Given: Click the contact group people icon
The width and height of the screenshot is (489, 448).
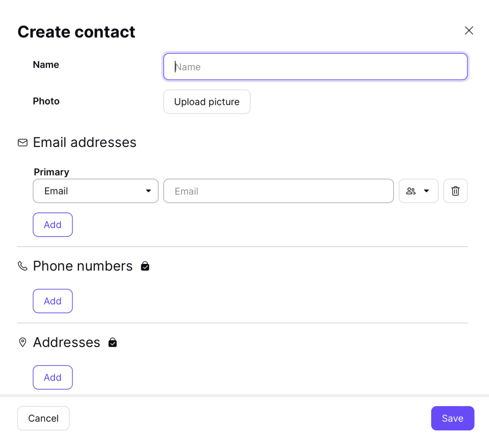Looking at the screenshot, I should [x=411, y=191].
